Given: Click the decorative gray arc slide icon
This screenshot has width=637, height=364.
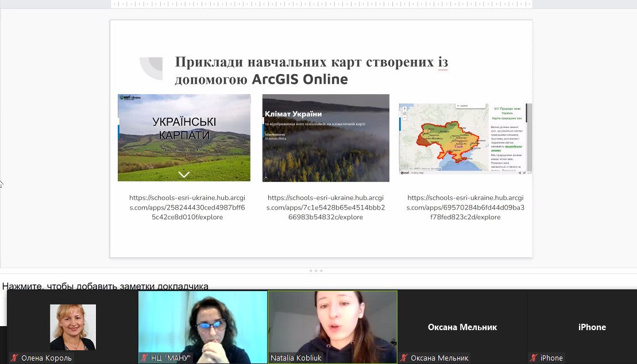Looking at the screenshot, I should (152, 68).
